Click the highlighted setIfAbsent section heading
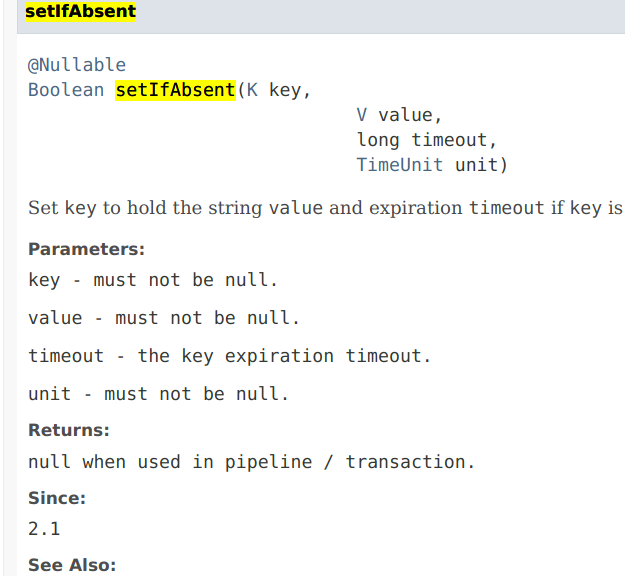Image resolution: width=625 pixels, height=576 pixels. (81, 11)
